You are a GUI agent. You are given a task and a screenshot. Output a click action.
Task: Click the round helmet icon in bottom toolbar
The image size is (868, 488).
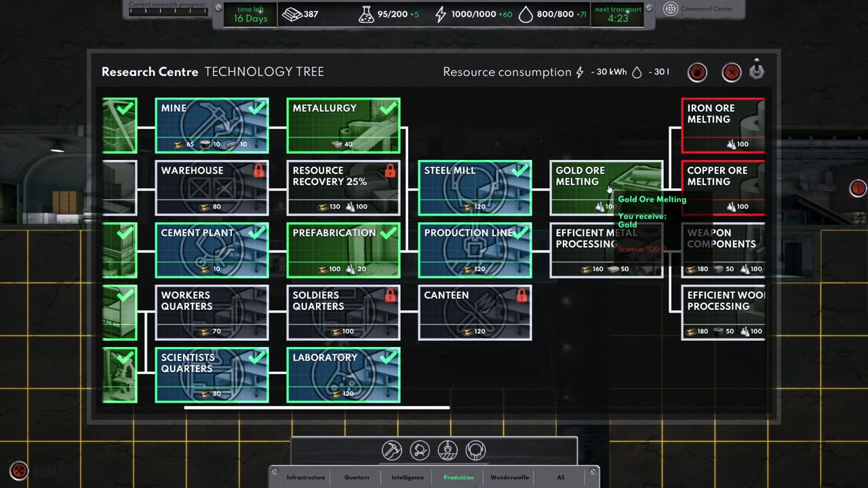[x=475, y=450]
